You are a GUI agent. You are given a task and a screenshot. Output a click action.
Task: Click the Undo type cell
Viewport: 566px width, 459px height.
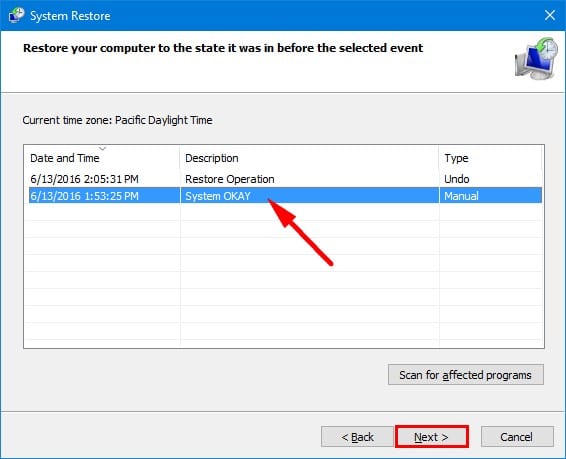tap(457, 179)
